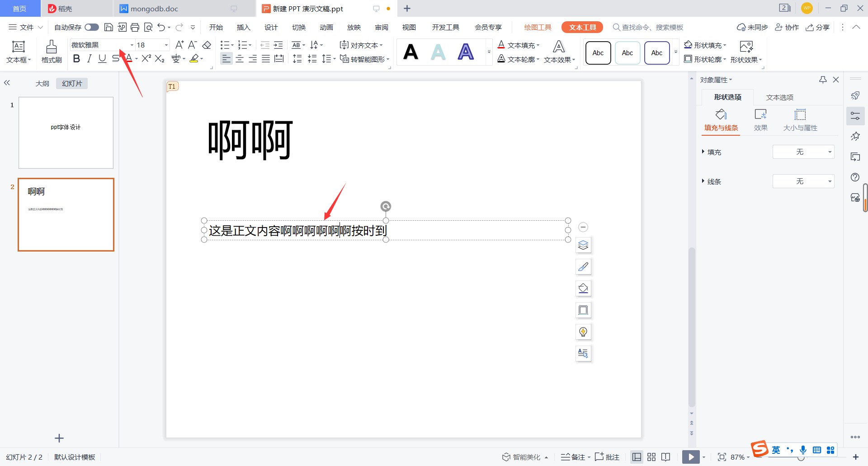Screen dimensions: 868x466
Task: Click 转智能图形 button
Action: click(364, 59)
